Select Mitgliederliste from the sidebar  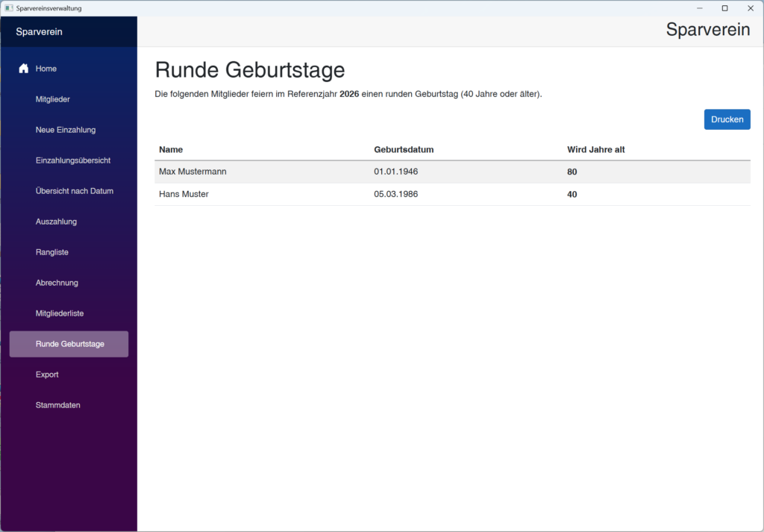pyautogui.click(x=60, y=313)
